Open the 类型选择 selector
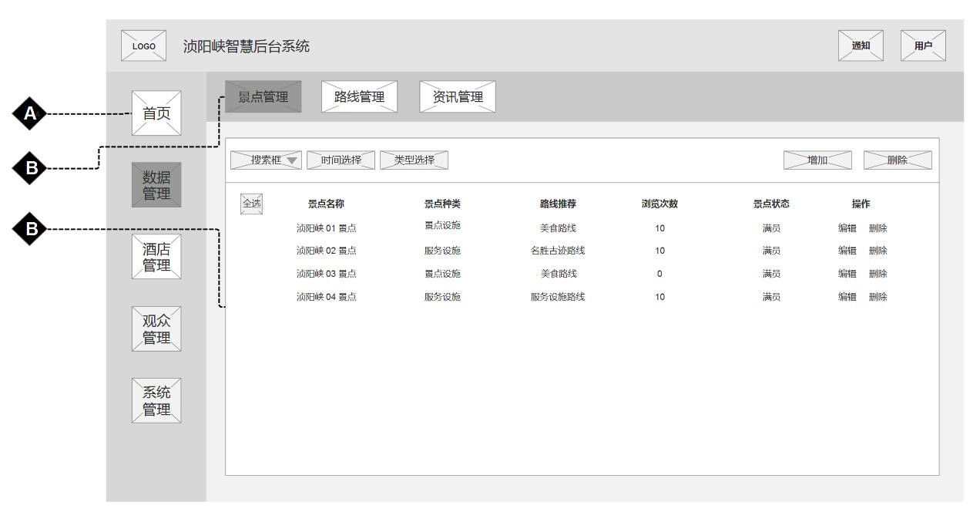Image resolution: width=980 pixels, height=519 pixels. click(414, 160)
